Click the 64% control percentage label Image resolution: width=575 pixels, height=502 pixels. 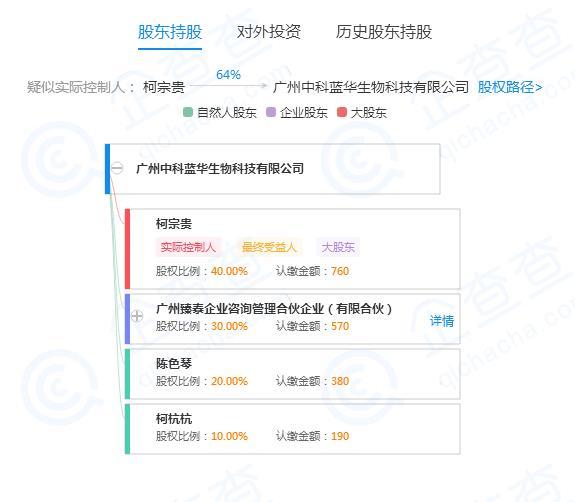coord(228,75)
